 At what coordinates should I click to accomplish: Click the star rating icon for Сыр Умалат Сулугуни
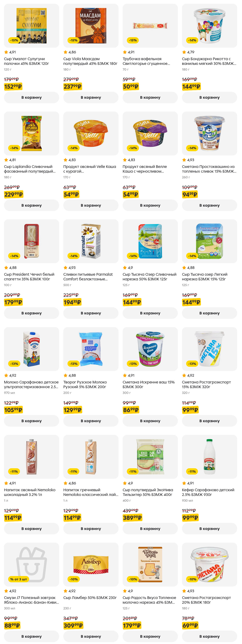[x=6, y=52]
